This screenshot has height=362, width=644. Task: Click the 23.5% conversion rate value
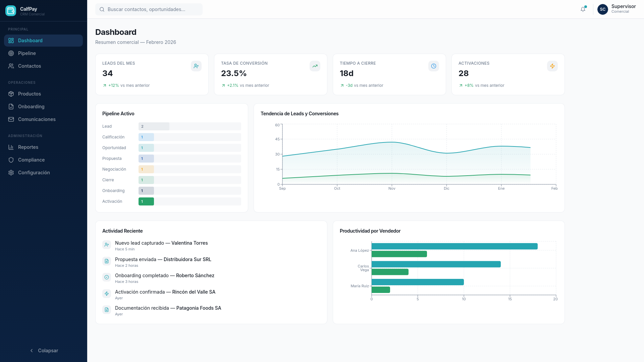pos(234,73)
